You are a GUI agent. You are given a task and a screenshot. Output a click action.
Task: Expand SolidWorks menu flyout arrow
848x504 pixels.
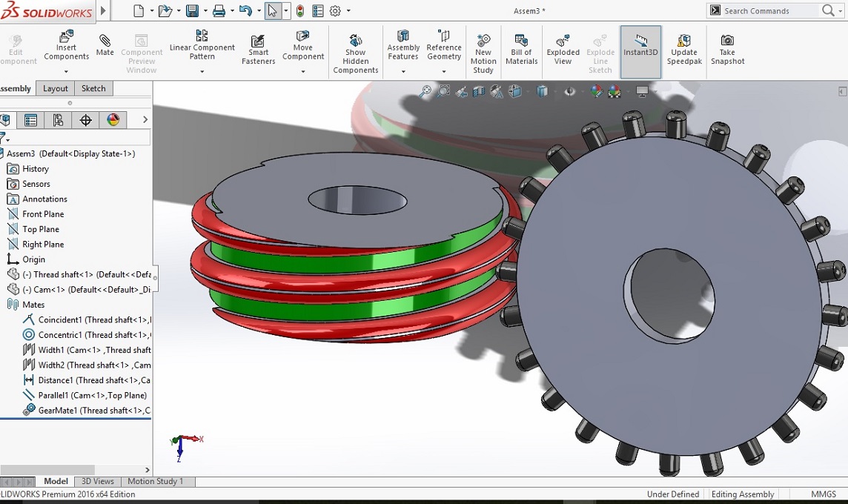pyautogui.click(x=103, y=11)
